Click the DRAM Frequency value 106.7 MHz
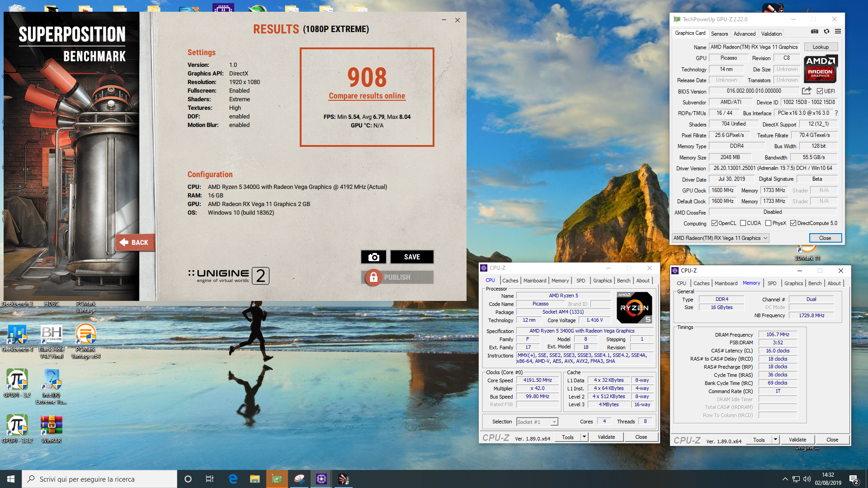Viewport: 868px width, 488px height. 778,335
